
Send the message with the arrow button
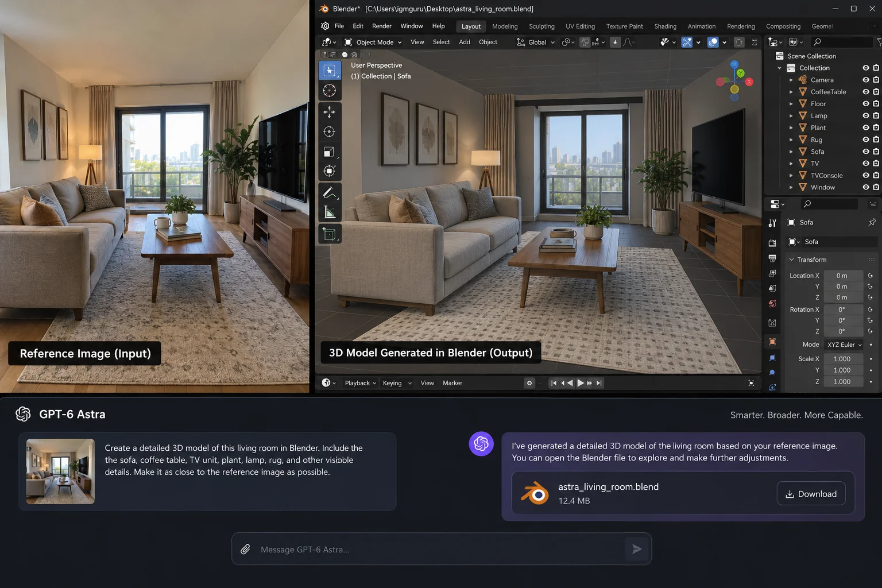637,550
